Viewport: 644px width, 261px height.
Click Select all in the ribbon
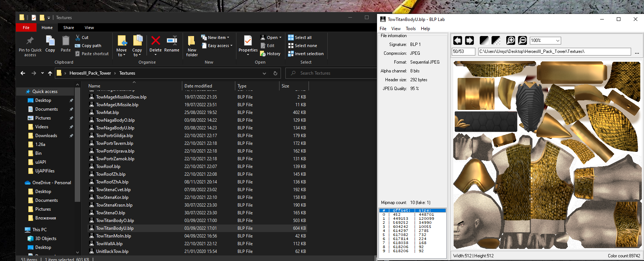click(300, 37)
